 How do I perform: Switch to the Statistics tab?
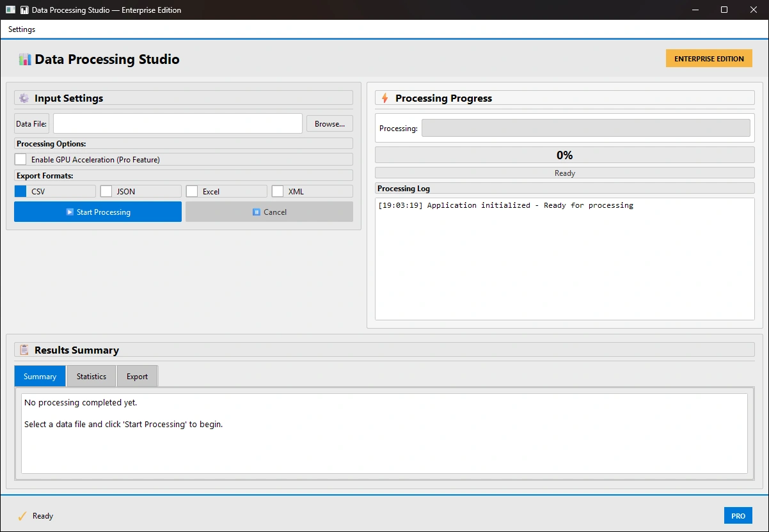pyautogui.click(x=91, y=376)
